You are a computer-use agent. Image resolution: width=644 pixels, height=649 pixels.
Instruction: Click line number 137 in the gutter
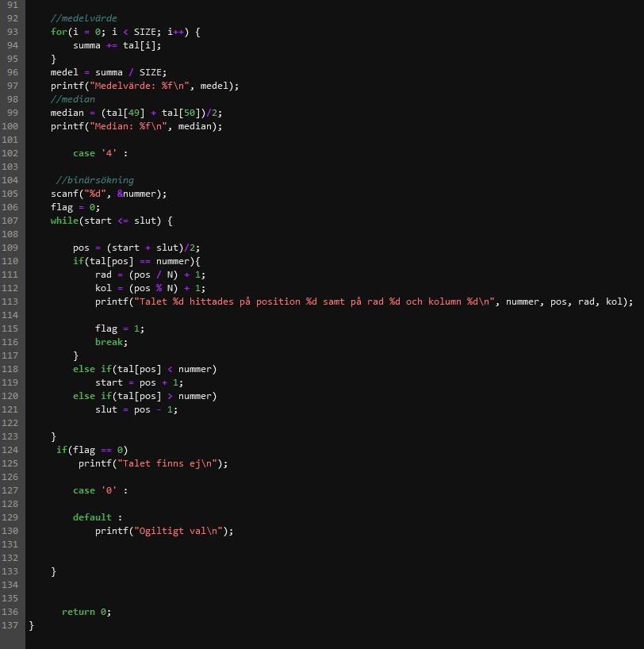coord(12,625)
